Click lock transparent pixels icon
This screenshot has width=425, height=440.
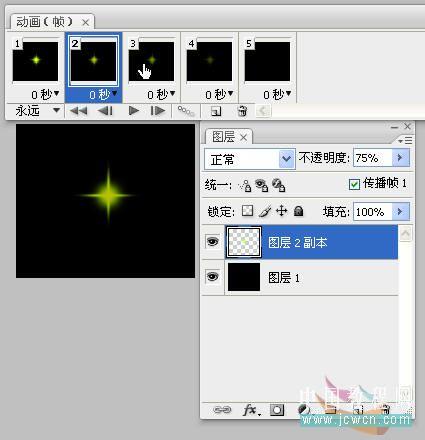(247, 211)
